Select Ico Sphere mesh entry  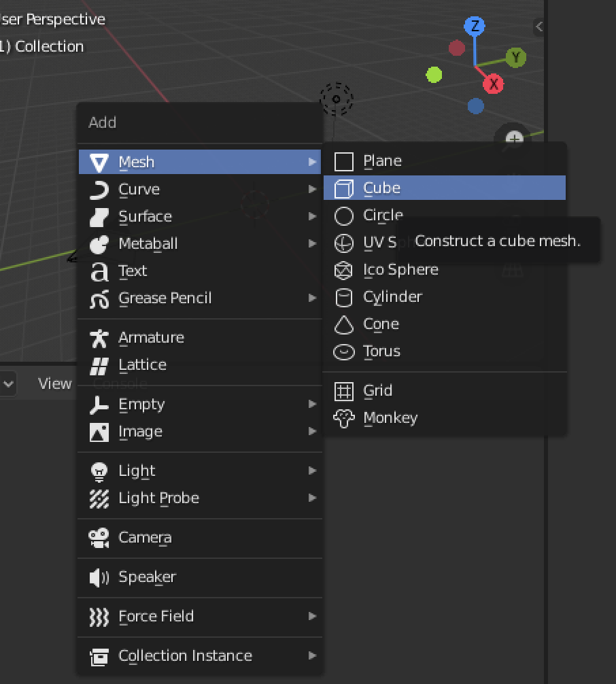tap(445, 269)
